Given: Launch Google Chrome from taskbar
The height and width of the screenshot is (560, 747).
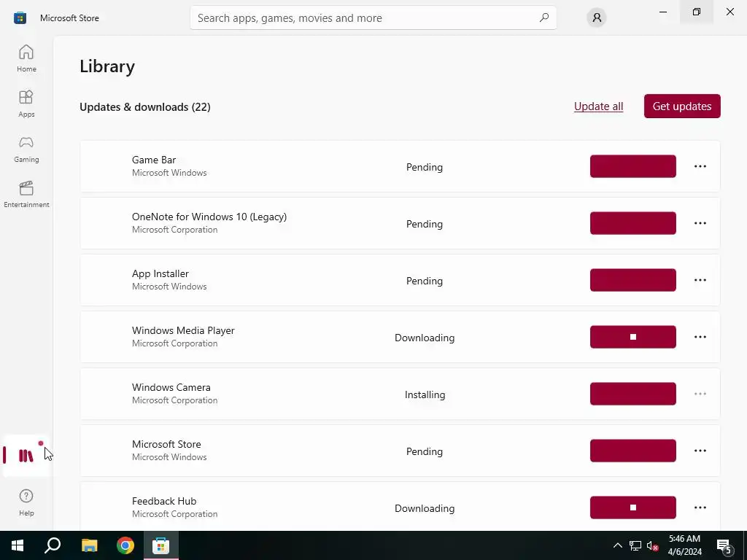Looking at the screenshot, I should tap(125, 545).
